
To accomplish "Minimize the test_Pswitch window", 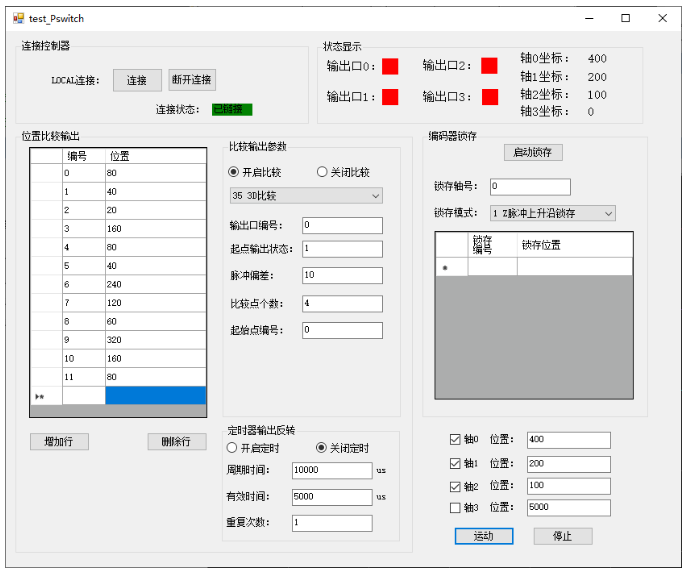I will (589, 18).
